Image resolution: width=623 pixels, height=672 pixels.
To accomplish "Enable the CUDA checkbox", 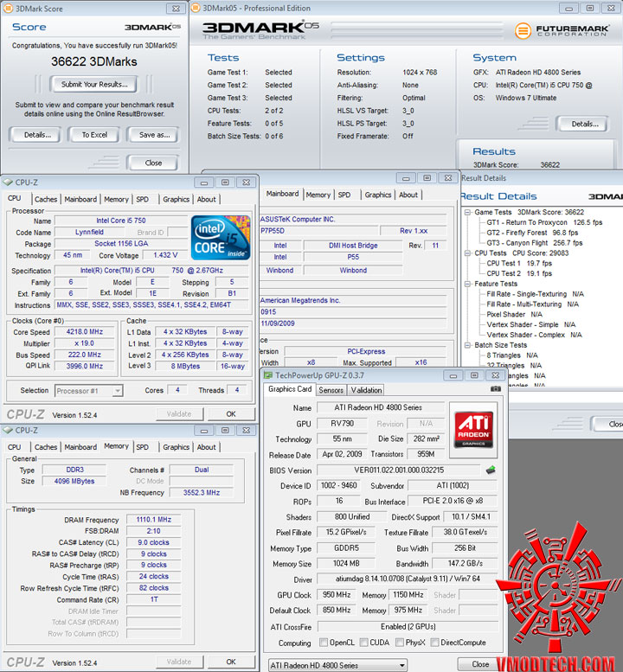I will tap(364, 643).
